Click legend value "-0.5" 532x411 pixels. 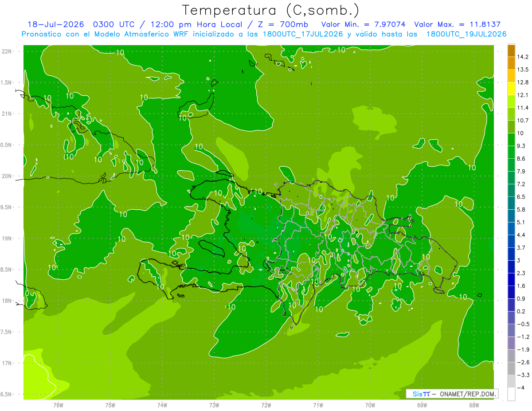coord(523,324)
